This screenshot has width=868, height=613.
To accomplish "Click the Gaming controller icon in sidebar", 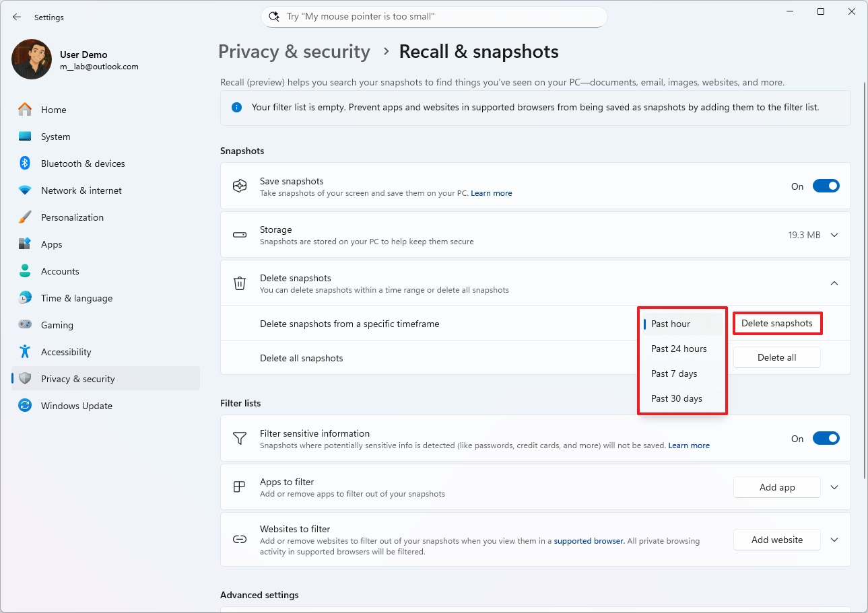I will pyautogui.click(x=25, y=325).
